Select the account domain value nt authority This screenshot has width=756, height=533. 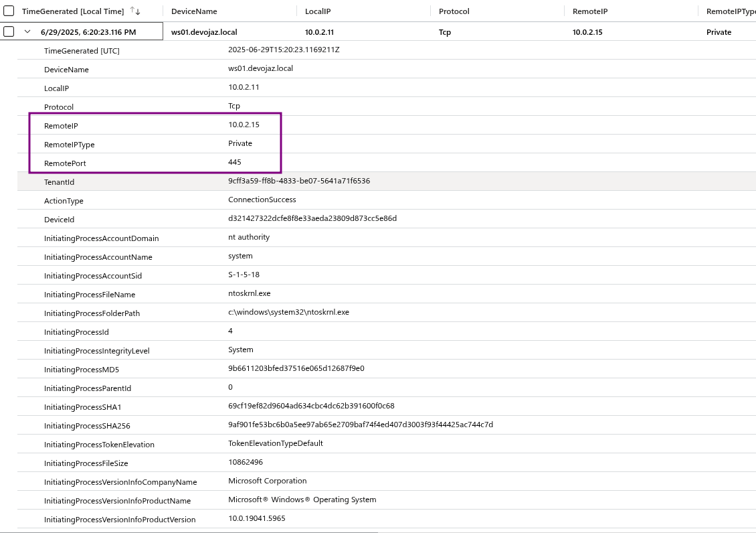point(249,237)
